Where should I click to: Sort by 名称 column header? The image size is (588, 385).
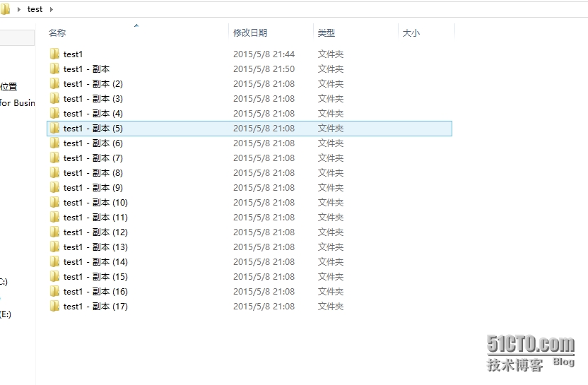click(57, 33)
